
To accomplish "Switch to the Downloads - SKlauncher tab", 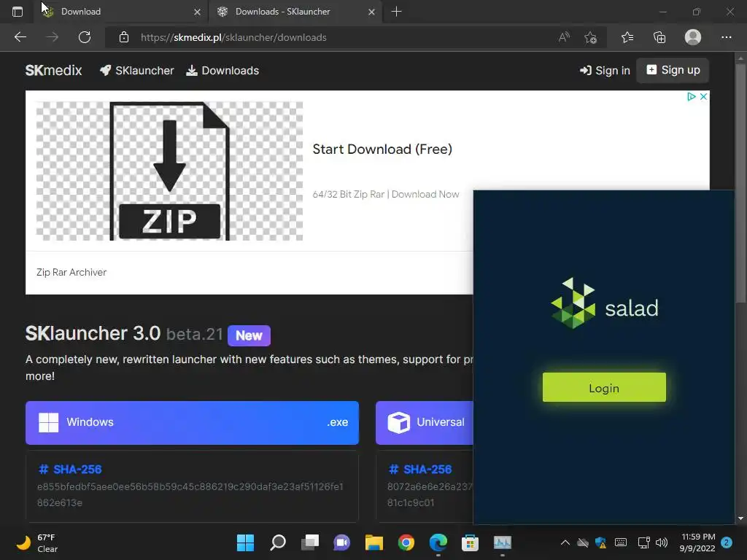I will [295, 12].
